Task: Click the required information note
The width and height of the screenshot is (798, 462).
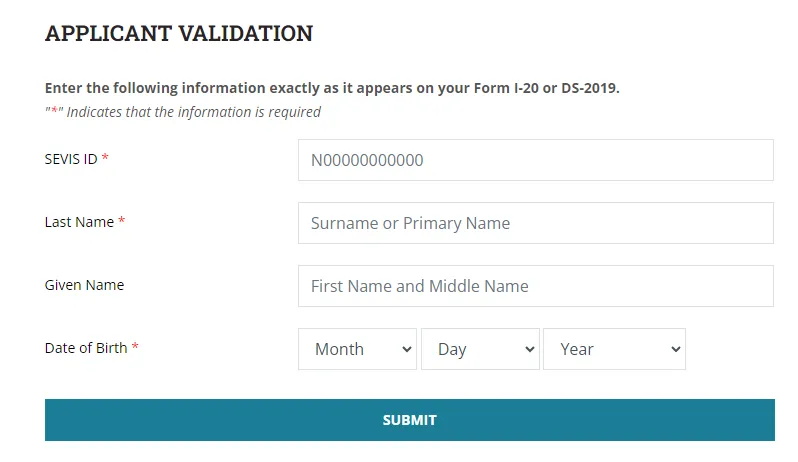Action: pos(183,112)
